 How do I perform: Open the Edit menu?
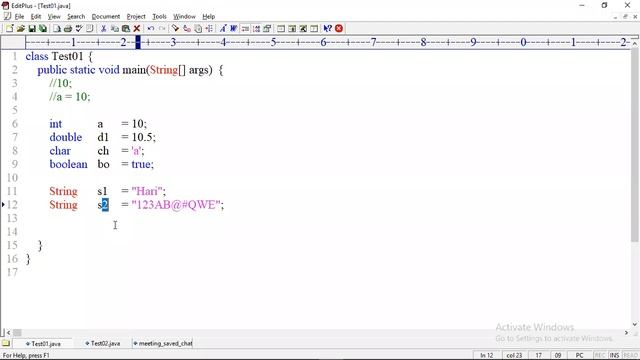tap(36, 17)
